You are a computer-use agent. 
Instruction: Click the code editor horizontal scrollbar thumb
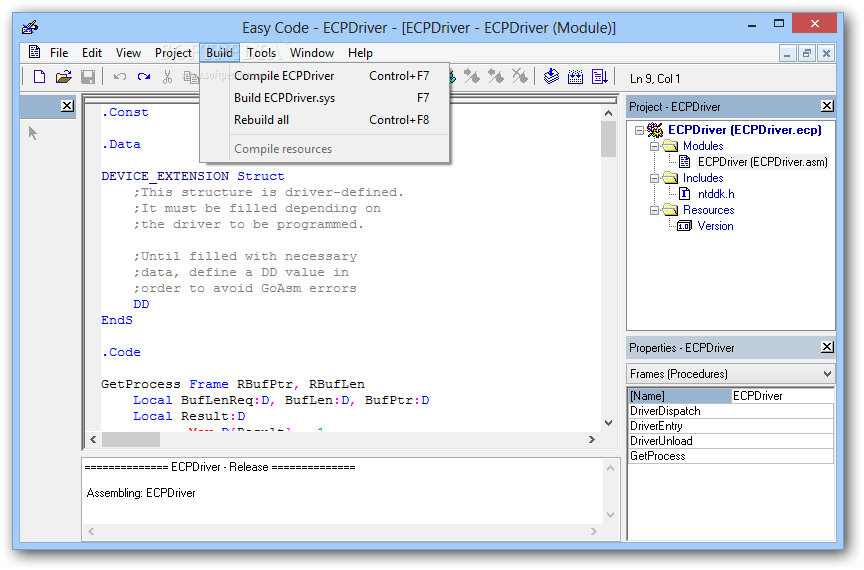(131, 439)
